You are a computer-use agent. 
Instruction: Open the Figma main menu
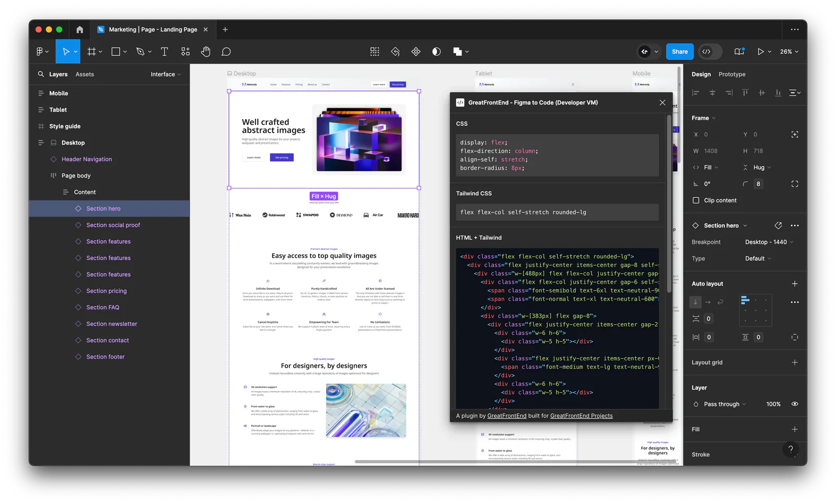click(x=42, y=52)
